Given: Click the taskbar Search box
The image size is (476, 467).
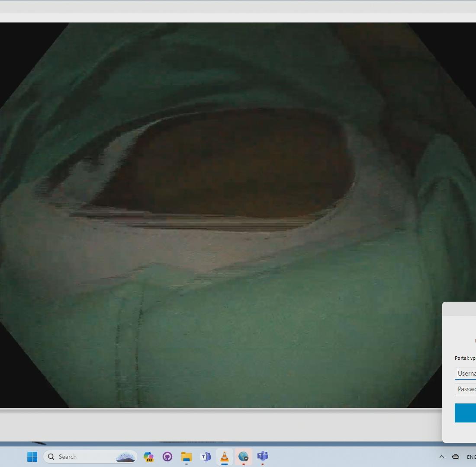Looking at the screenshot, I should [x=90, y=457].
